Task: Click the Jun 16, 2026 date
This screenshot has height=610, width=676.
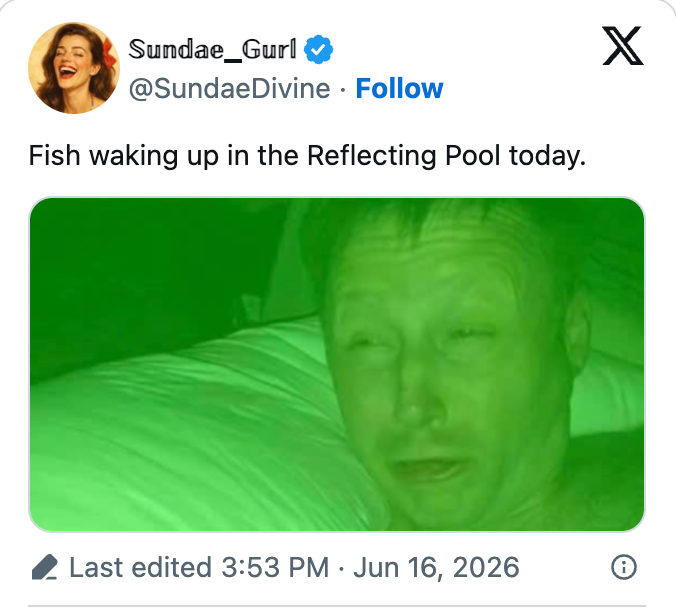Action: (x=436, y=567)
